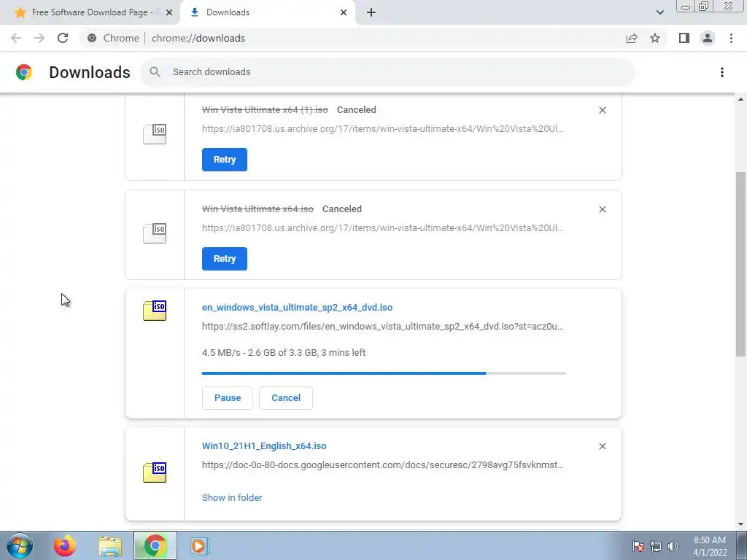747x560 pixels.
Task: Click the search magnifier icon in Downloads
Action: (155, 72)
